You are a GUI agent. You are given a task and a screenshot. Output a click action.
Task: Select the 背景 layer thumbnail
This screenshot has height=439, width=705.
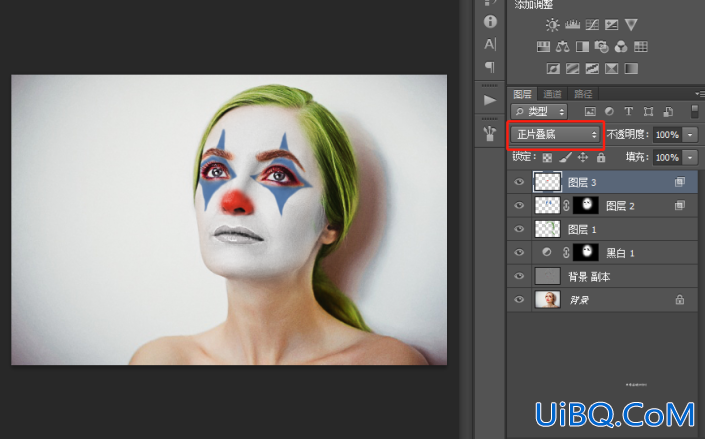pos(547,299)
